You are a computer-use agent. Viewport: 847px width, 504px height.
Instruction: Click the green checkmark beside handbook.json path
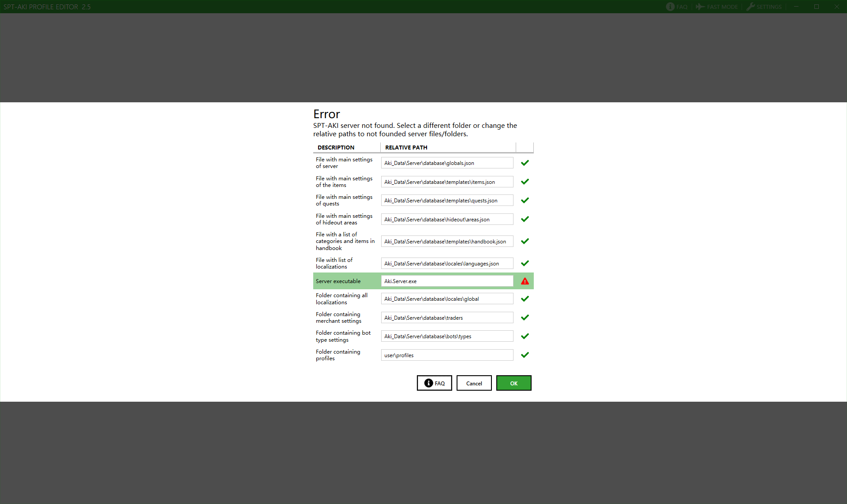525,241
